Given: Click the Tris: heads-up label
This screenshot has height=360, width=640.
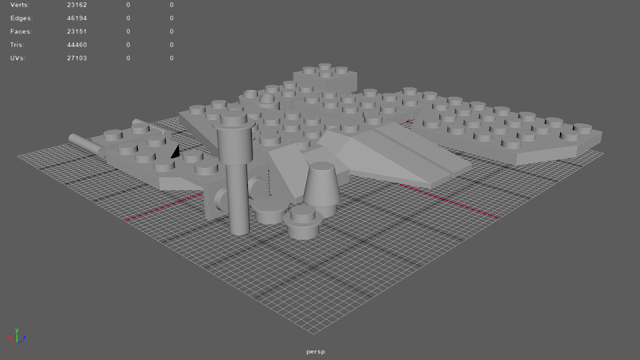Looking at the screenshot, I should [x=17, y=44].
